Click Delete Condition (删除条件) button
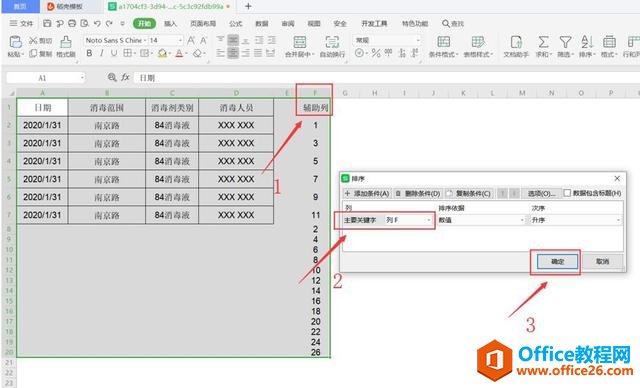The image size is (640, 388). [x=418, y=193]
